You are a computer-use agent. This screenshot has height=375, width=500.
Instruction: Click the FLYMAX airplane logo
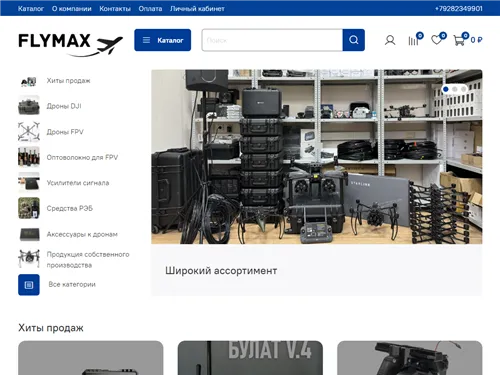click(x=71, y=44)
